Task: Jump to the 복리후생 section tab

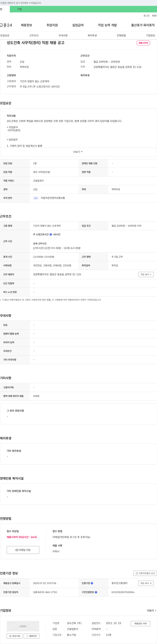Action: tap(92, 35)
